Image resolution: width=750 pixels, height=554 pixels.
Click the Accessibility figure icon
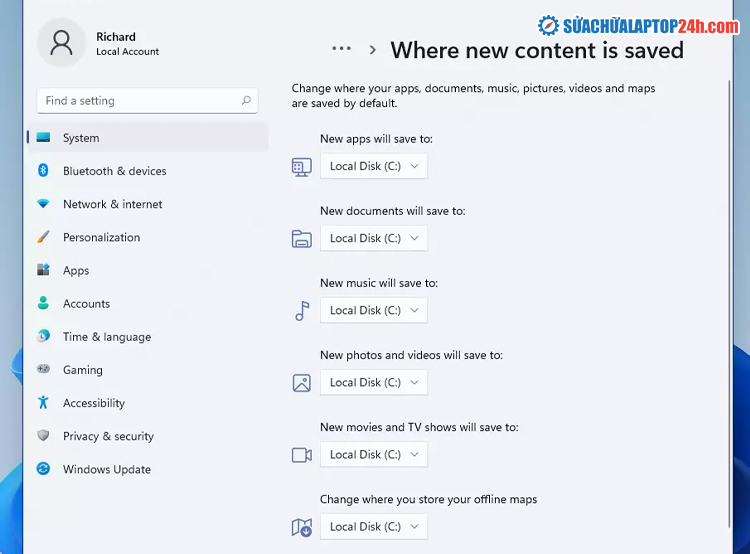coord(43,403)
